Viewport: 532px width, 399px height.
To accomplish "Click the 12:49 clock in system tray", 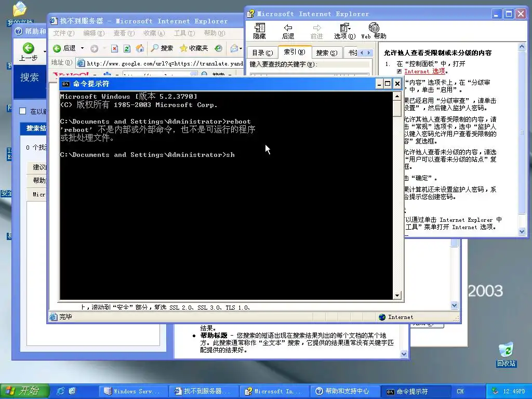I will [514, 391].
